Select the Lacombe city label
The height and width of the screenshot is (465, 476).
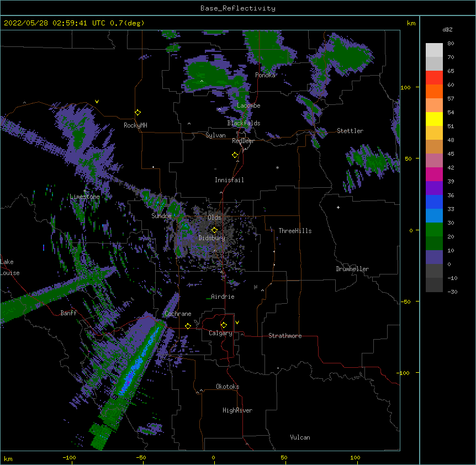[248, 105]
